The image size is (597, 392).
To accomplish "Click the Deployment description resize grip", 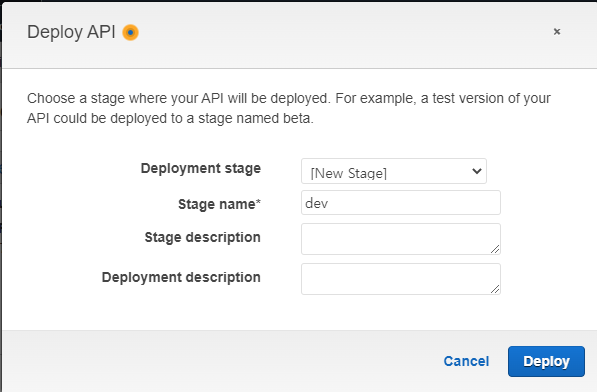I will tap(495, 289).
